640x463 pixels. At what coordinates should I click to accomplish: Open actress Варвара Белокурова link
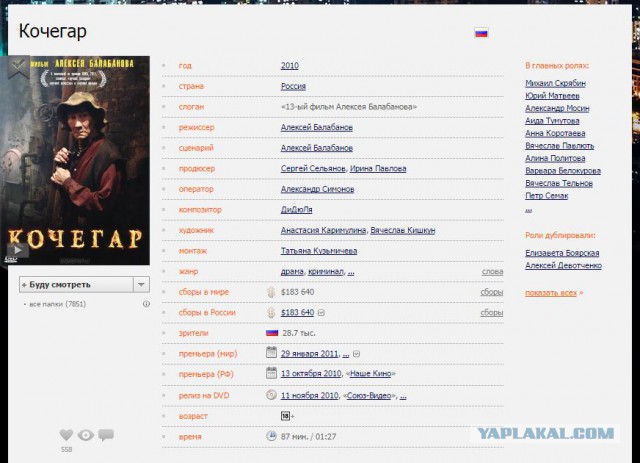tap(563, 171)
